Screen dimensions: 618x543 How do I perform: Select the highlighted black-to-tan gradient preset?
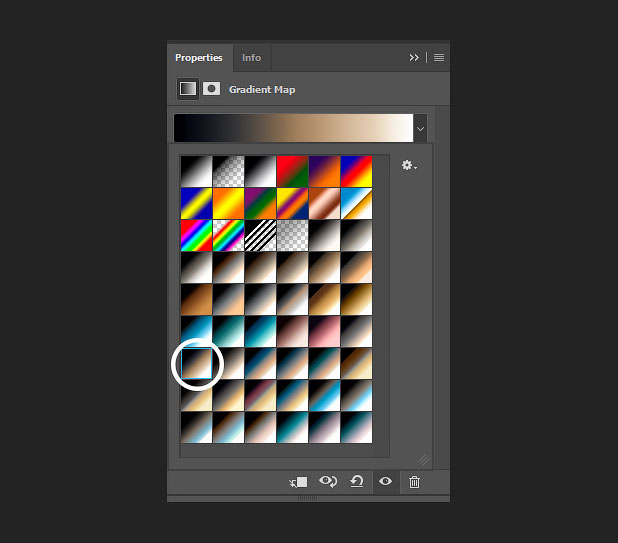click(196, 363)
